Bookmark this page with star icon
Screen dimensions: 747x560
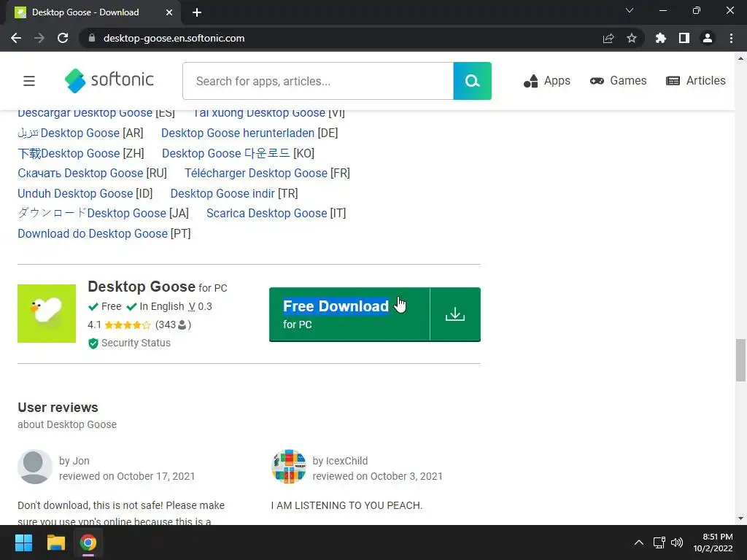631,38
